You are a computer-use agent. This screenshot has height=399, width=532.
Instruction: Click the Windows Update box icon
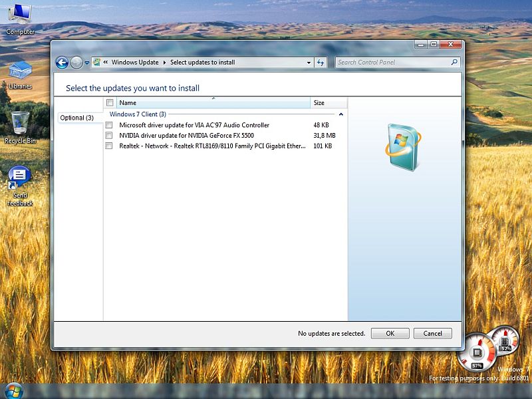point(404,147)
